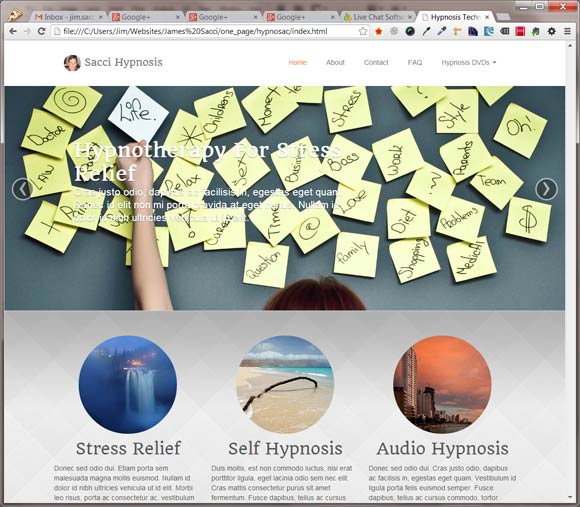Go back with the browser back arrow
The image size is (580, 507).
point(13,31)
